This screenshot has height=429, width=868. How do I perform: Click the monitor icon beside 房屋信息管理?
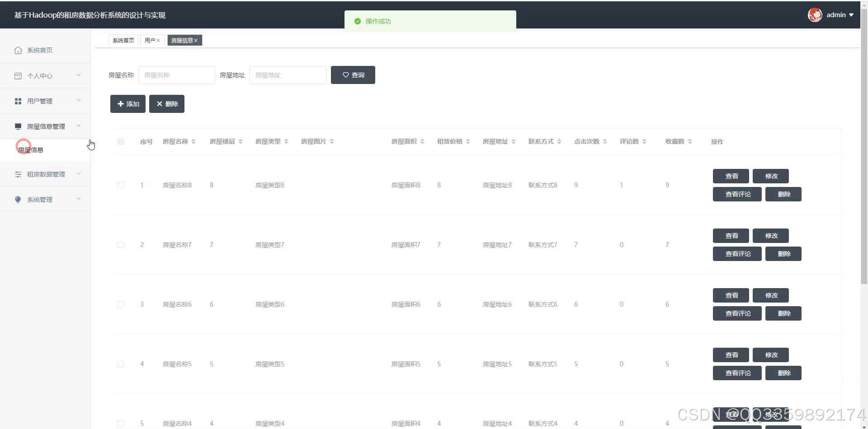click(18, 126)
